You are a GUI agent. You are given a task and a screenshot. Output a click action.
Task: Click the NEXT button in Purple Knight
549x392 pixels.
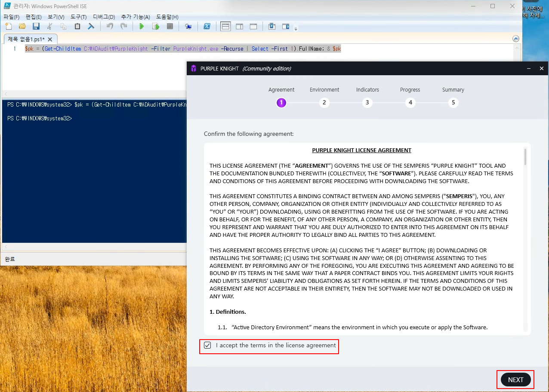515,380
